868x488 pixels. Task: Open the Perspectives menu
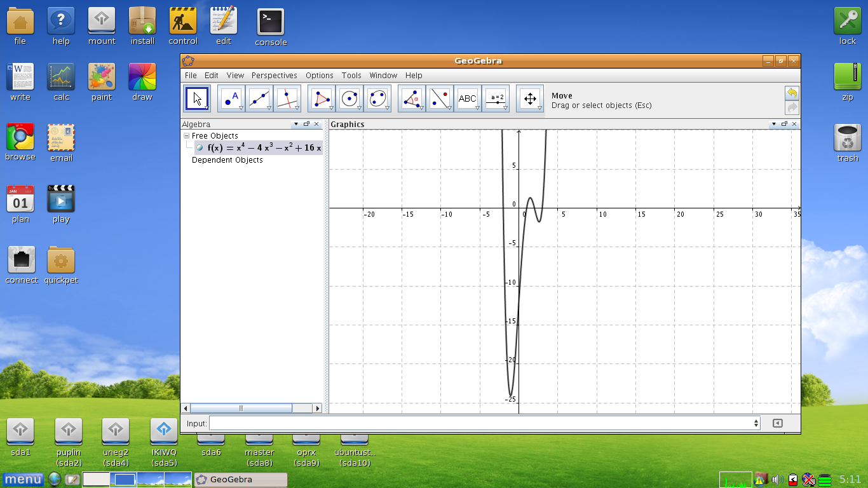pos(274,75)
